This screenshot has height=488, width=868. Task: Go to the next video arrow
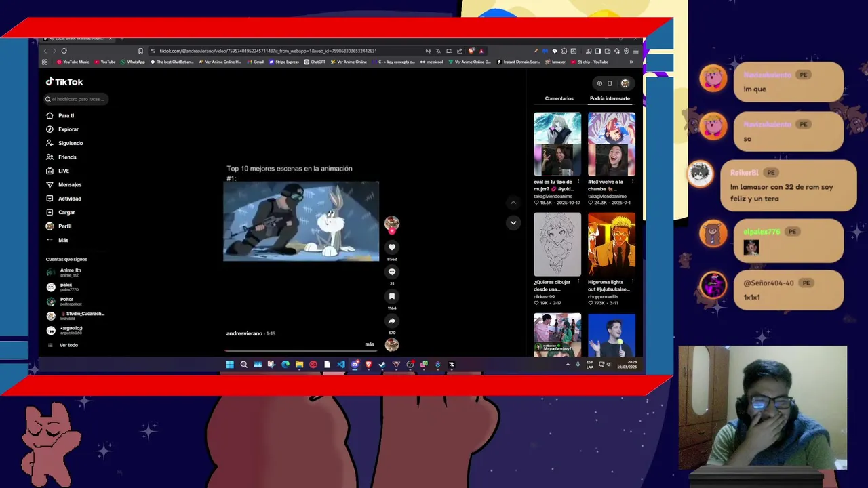tap(513, 222)
